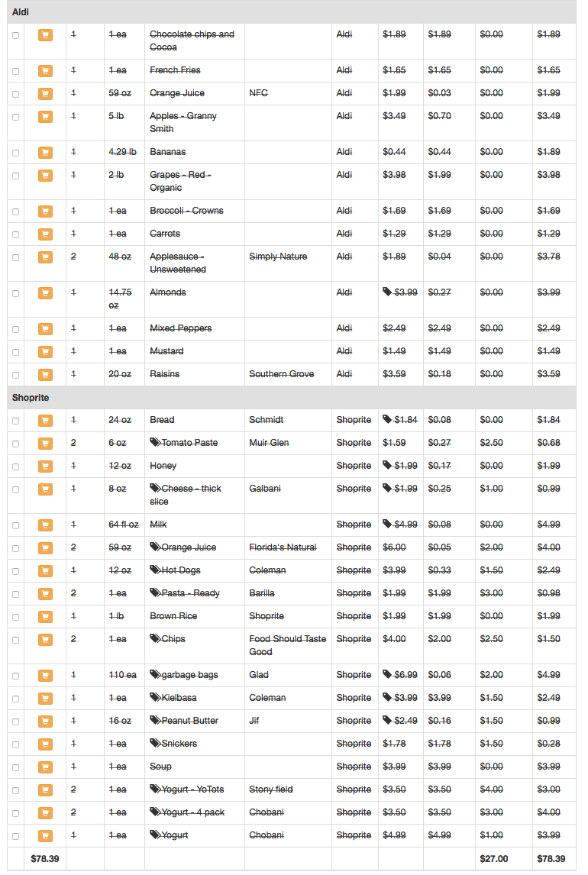
Task: Open the Grapes - Red - Organic item
Action: [x=179, y=182]
